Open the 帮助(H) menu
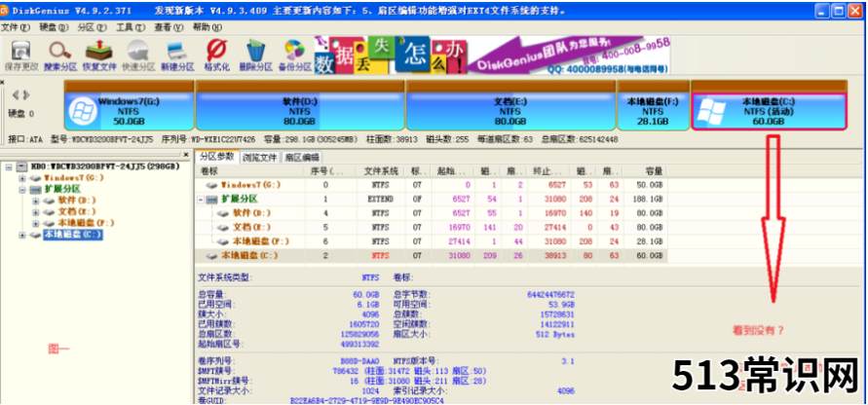Viewport: 868px width, 405px height. tap(208, 27)
